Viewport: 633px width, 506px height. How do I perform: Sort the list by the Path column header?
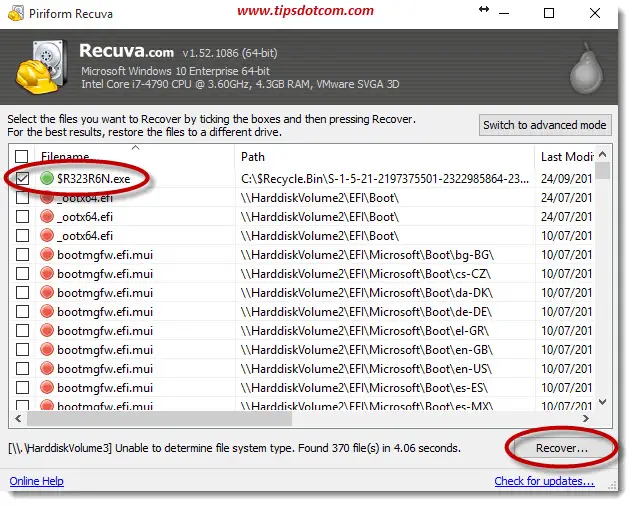(384, 157)
